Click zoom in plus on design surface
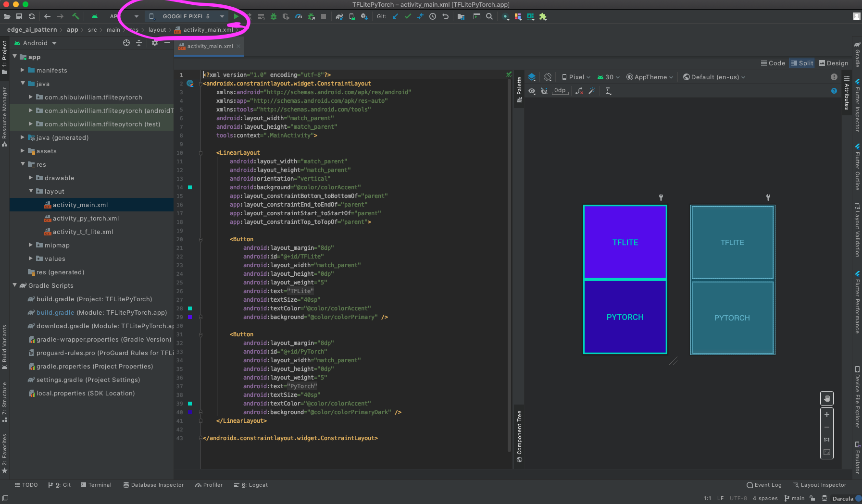 827,415
